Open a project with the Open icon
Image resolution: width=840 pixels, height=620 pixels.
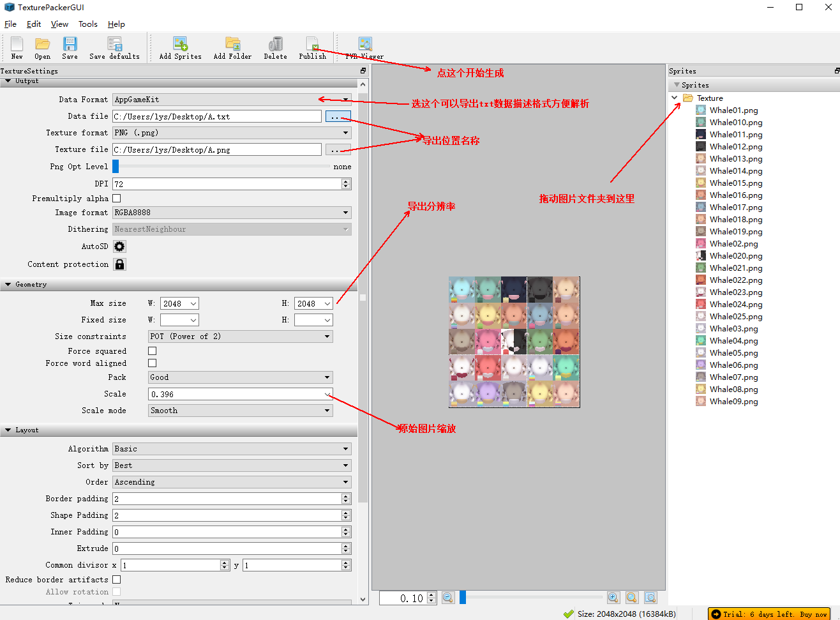click(42, 47)
